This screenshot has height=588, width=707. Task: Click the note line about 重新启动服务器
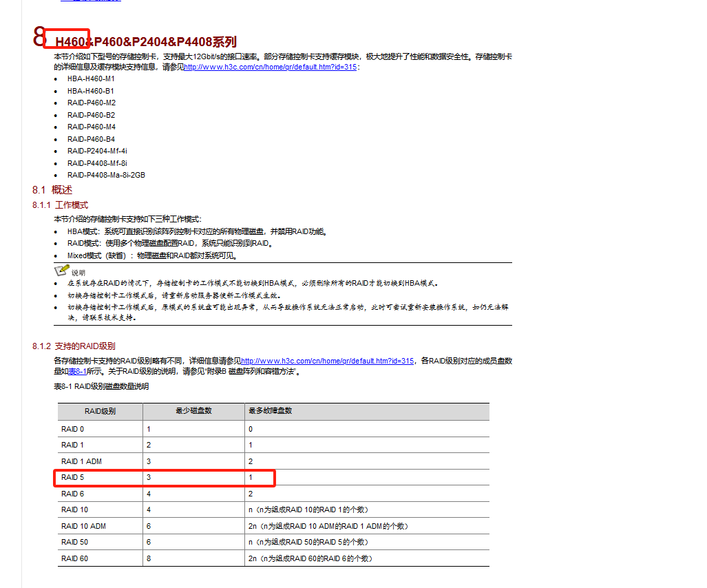pos(174,296)
